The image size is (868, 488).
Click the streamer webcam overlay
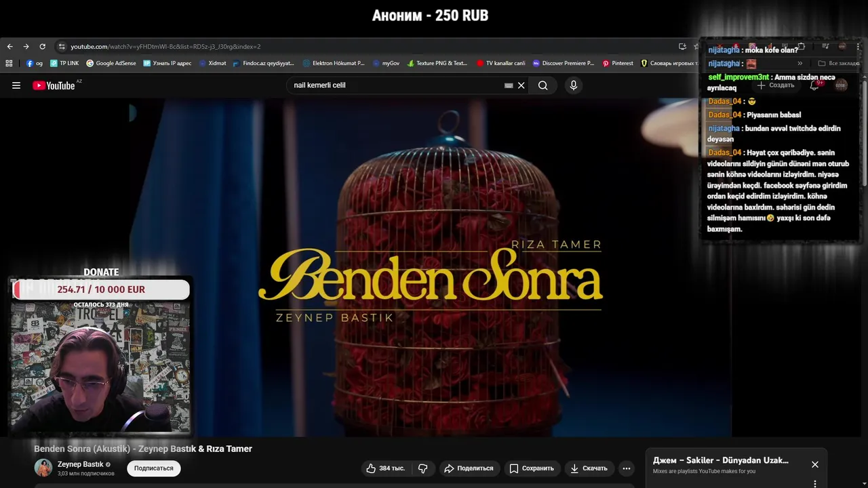pos(100,367)
